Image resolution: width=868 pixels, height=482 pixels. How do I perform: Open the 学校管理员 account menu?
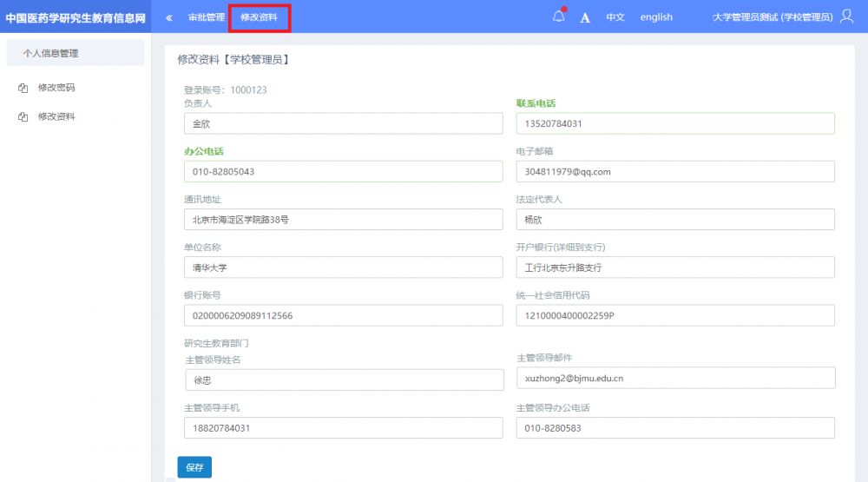click(772, 17)
